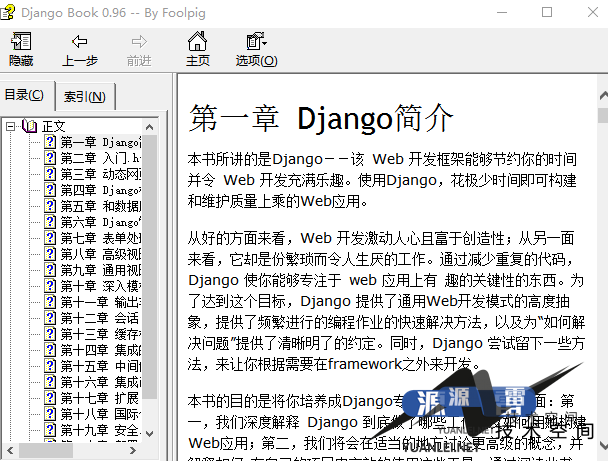Image resolution: width=608 pixels, height=461 pixels.
Task: Click the tree horizontal scrollbar thumb
Action: (x=46, y=450)
